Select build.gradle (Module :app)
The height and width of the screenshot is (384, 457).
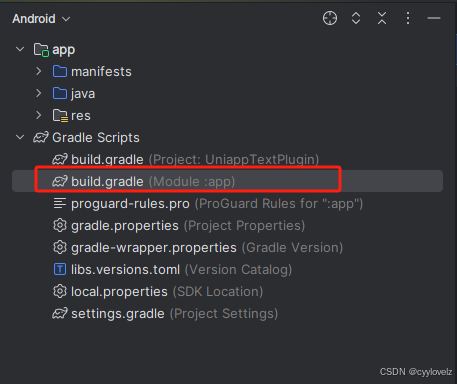pos(227,181)
